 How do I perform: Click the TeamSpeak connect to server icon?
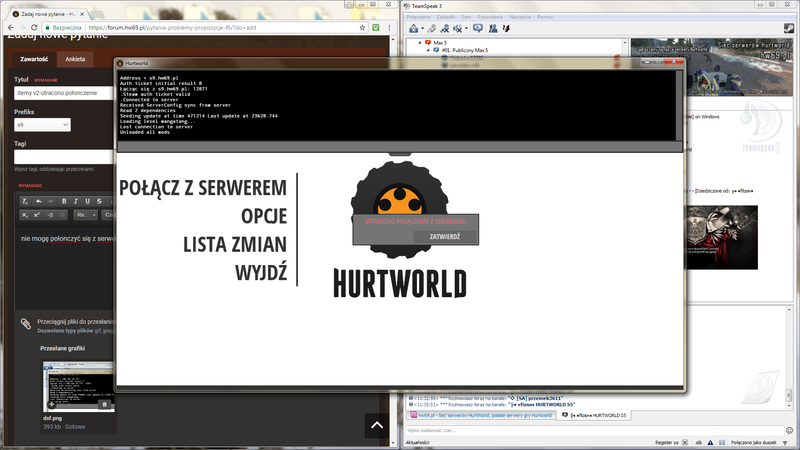[414, 29]
